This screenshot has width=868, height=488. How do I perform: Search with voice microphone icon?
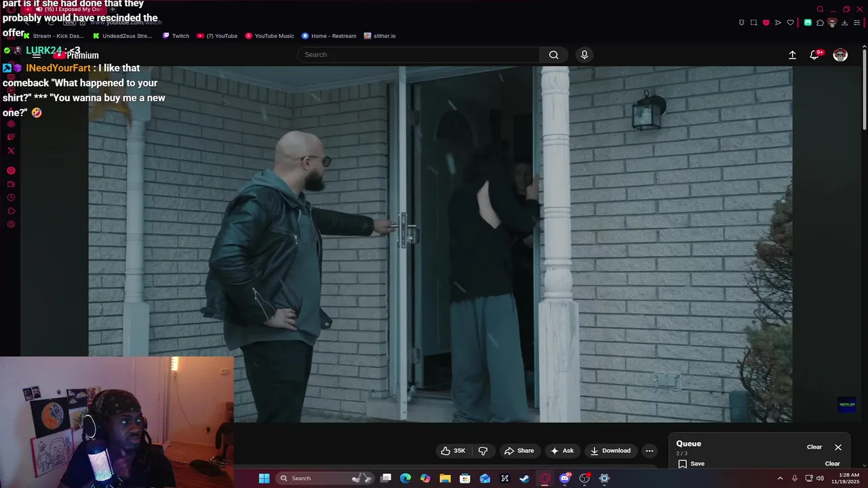[x=585, y=55]
